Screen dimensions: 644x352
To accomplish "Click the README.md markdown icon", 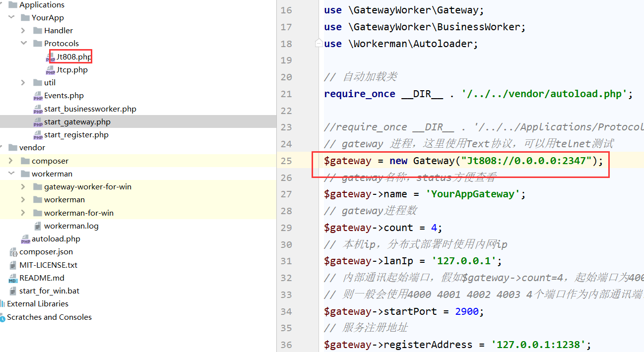I will (13, 278).
